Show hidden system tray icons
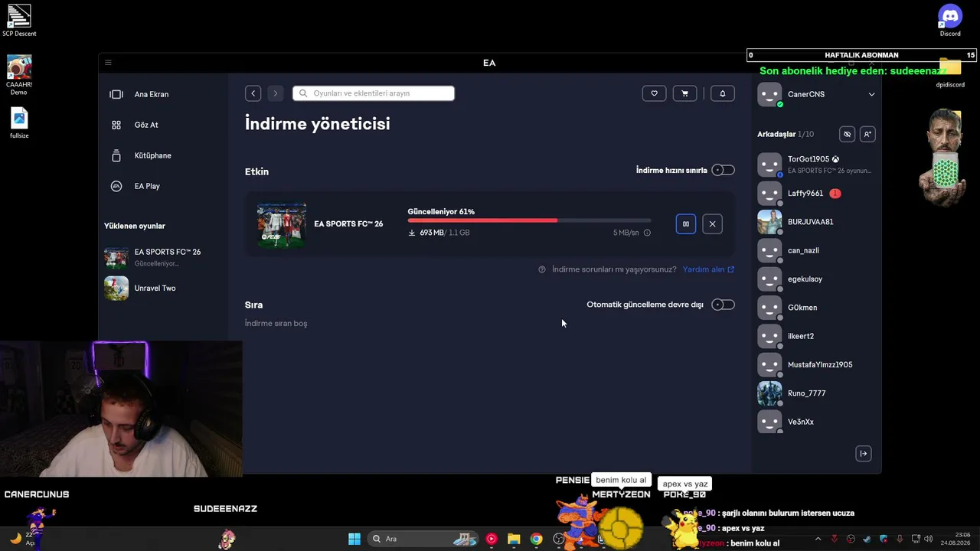980x551 pixels. (x=818, y=539)
